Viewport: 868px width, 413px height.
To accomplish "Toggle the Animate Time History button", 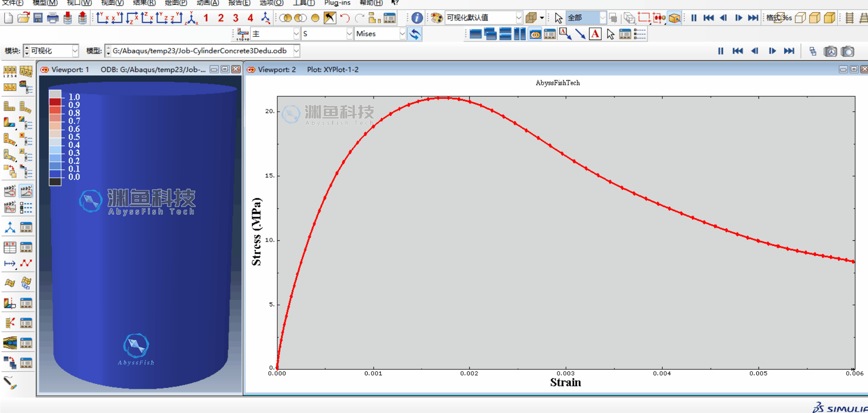I will (26, 191).
